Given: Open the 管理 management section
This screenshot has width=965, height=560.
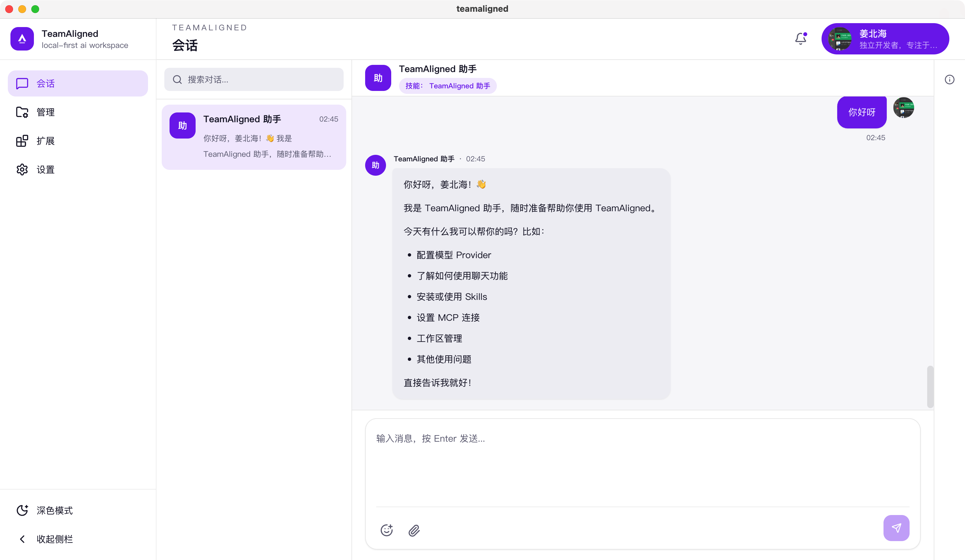Looking at the screenshot, I should (x=78, y=112).
